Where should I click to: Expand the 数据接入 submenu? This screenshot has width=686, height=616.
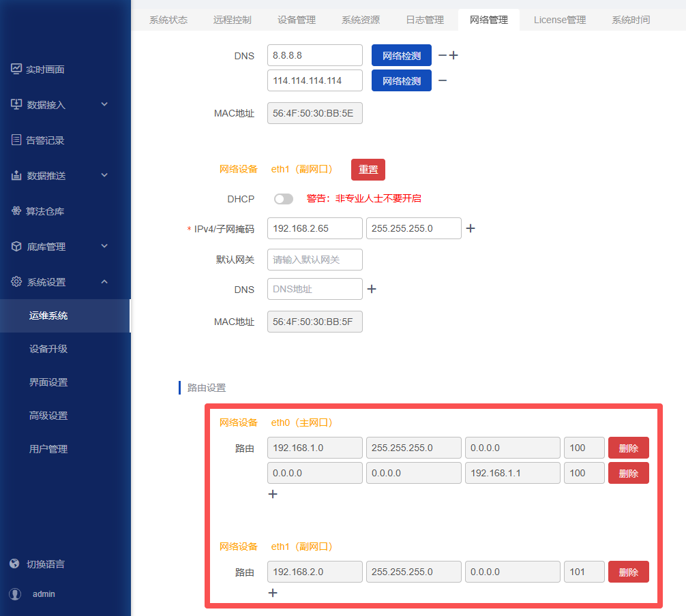[x=104, y=104]
